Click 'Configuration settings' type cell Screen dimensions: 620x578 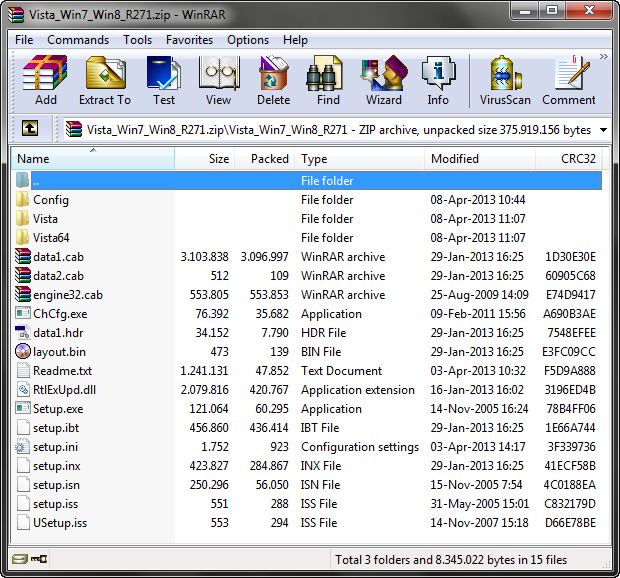coord(360,447)
